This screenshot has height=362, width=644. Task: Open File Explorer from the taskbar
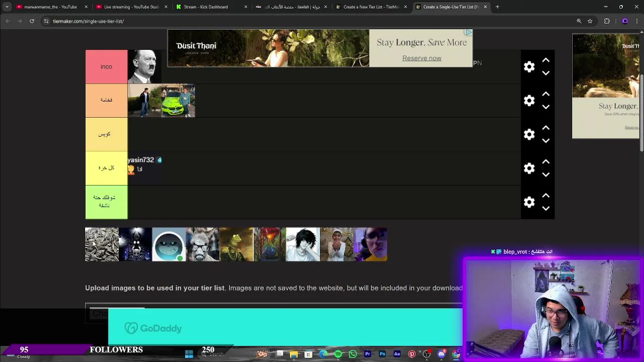coord(294,354)
